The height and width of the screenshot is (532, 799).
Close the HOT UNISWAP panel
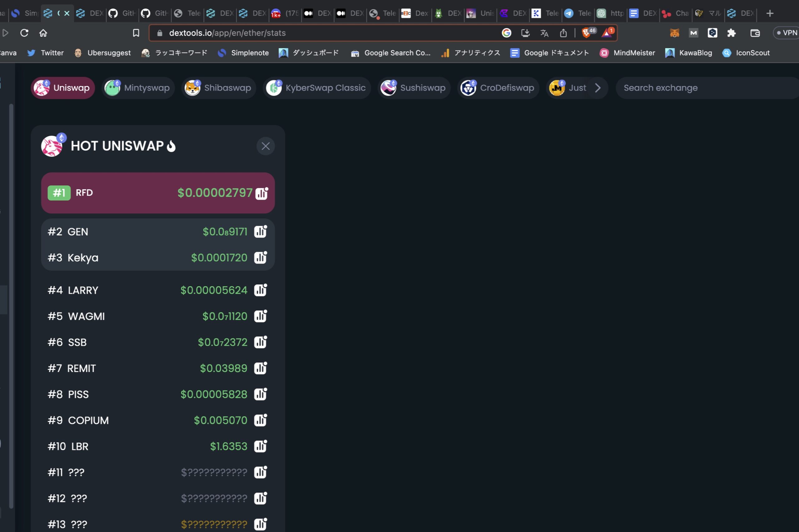[265, 146]
